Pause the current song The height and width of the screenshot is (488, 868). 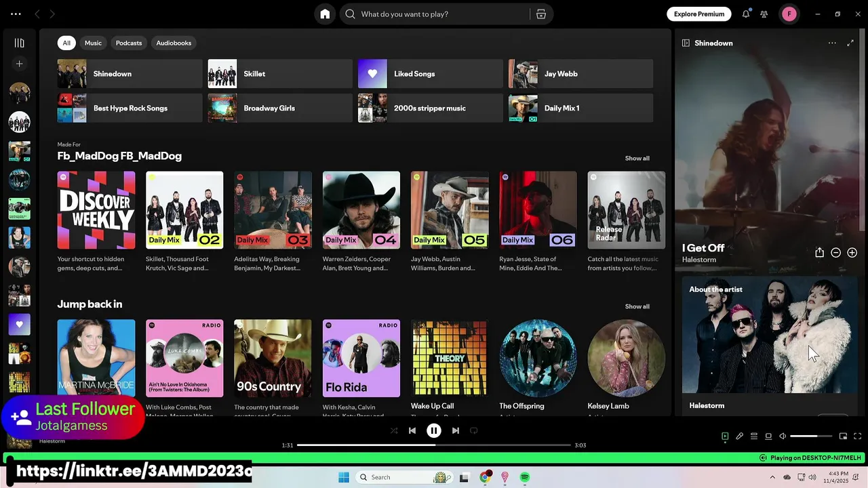click(x=434, y=430)
